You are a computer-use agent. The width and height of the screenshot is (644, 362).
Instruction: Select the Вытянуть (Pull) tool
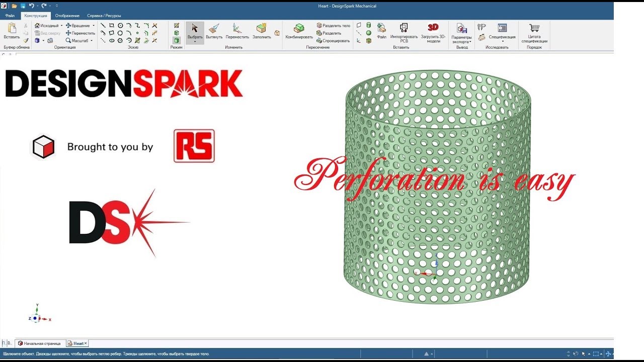tap(214, 32)
